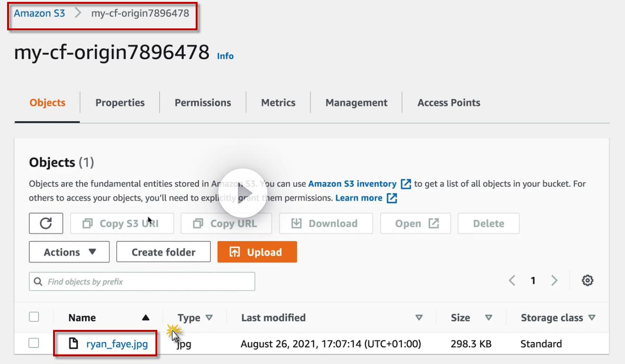Click the play video overlay button
Image resolution: width=625 pixels, height=364 pixels.
[243, 193]
